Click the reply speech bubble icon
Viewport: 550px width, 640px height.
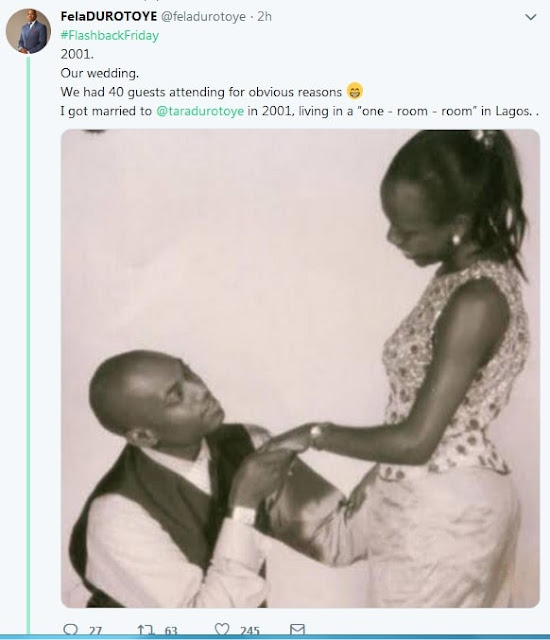[71, 630]
